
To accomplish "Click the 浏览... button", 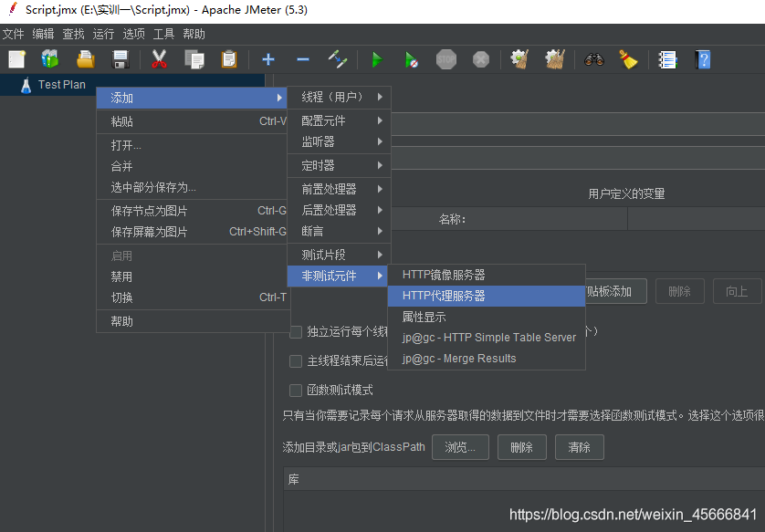I will pos(460,447).
